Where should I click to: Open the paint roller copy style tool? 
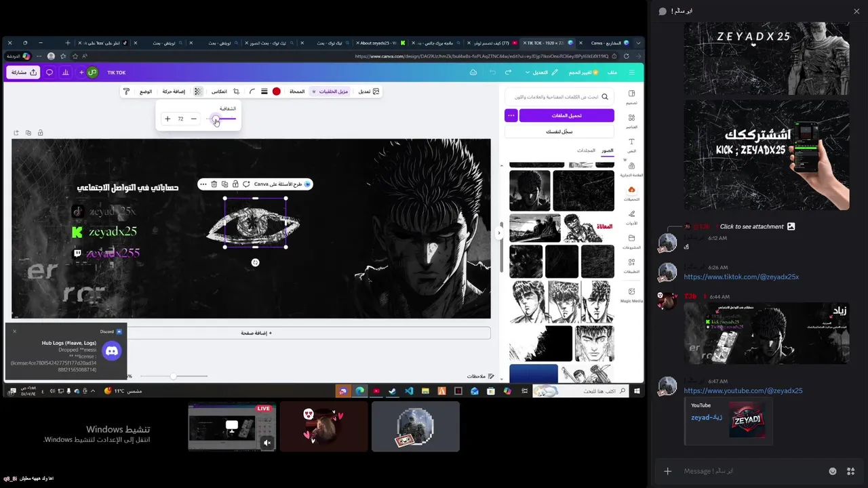[126, 91]
